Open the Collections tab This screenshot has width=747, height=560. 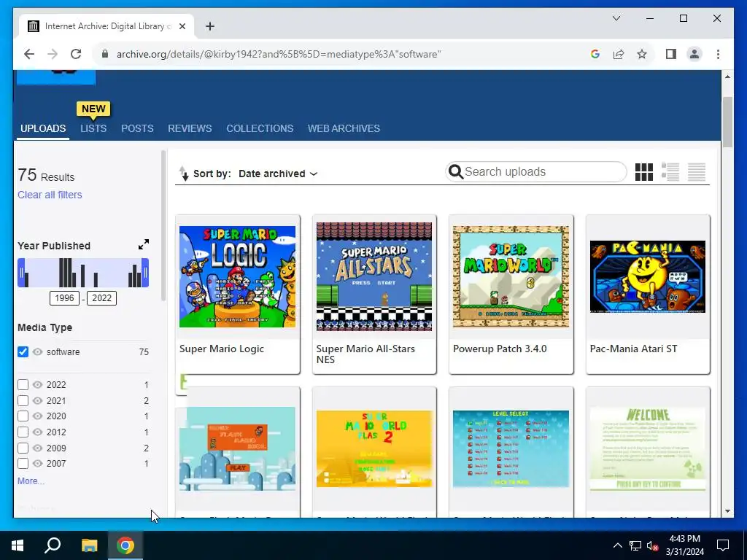[x=260, y=128]
